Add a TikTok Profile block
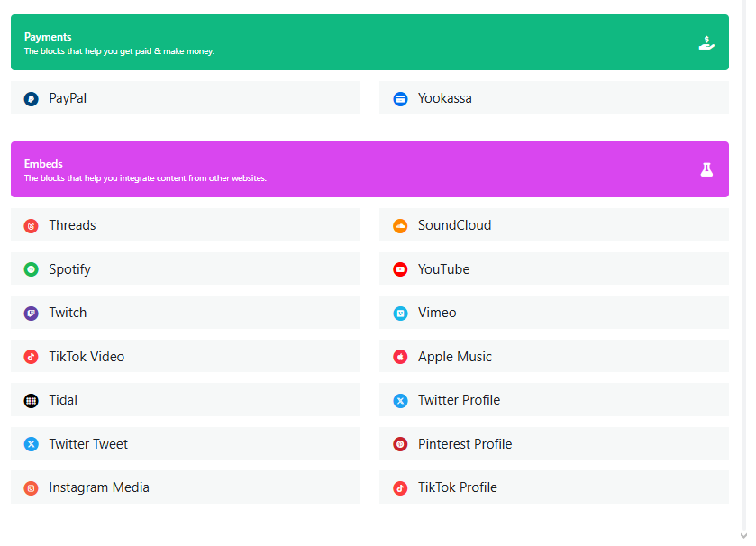The height and width of the screenshot is (546, 756). [x=554, y=487]
